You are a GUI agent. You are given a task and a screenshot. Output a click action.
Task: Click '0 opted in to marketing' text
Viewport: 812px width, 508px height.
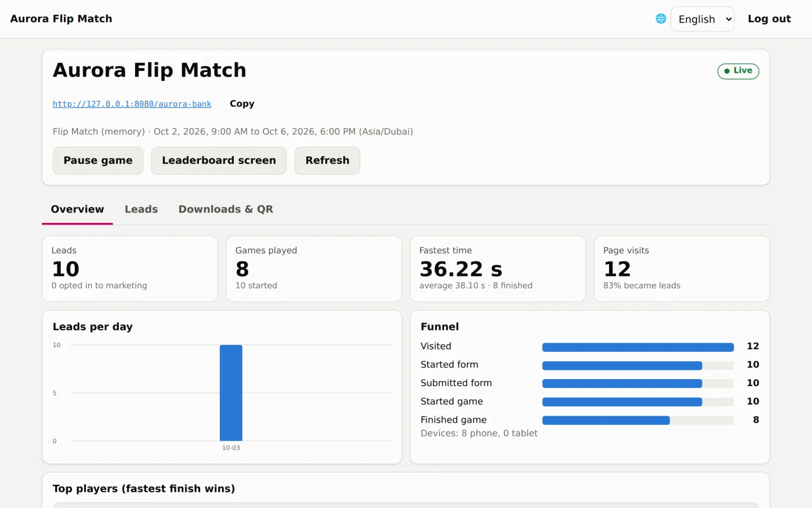coord(99,286)
